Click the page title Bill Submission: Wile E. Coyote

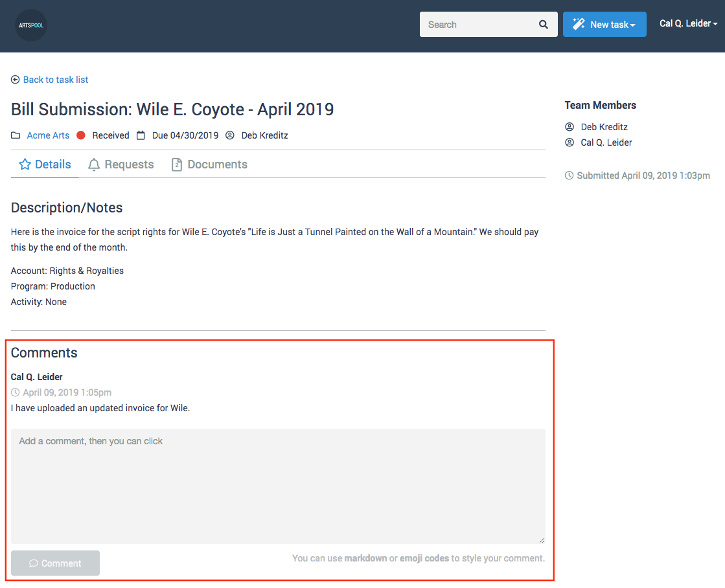tap(172, 109)
